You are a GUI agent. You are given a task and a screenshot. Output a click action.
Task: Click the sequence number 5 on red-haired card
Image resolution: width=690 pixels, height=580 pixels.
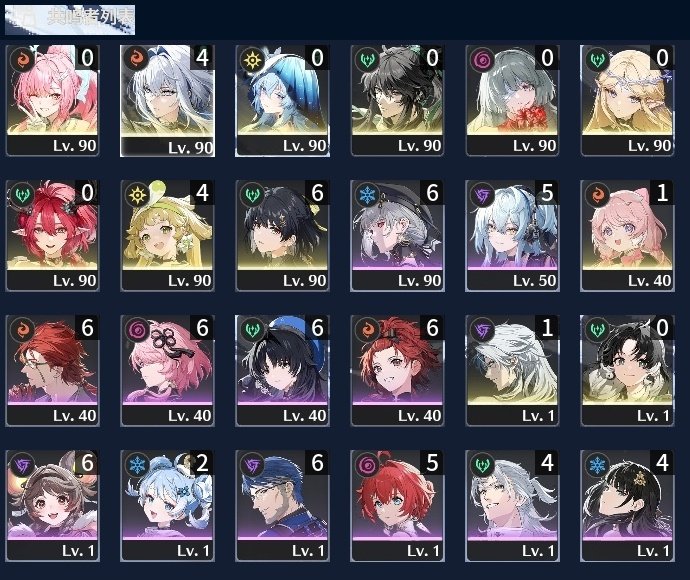432,463
